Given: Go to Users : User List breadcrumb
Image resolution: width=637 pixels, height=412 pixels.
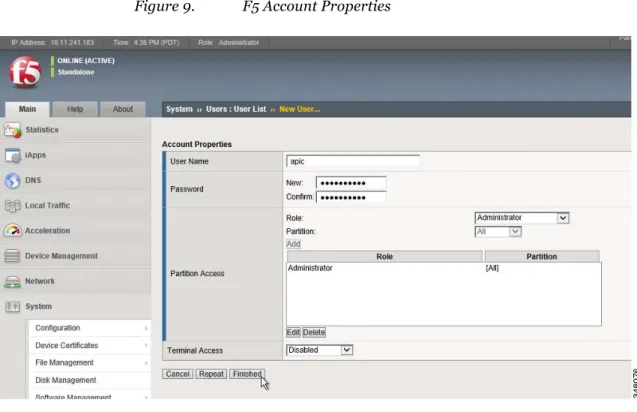Looking at the screenshot, I should click(x=236, y=109).
